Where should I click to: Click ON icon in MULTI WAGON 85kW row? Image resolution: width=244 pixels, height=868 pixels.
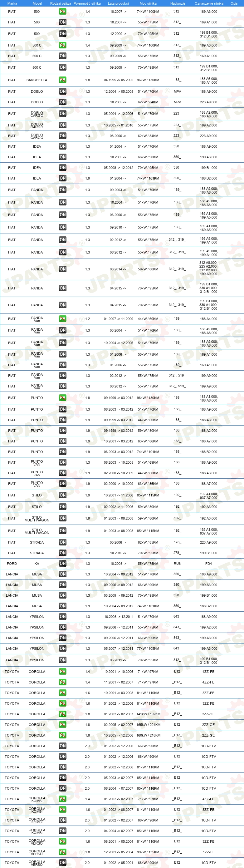pyautogui.click(x=63, y=531)
